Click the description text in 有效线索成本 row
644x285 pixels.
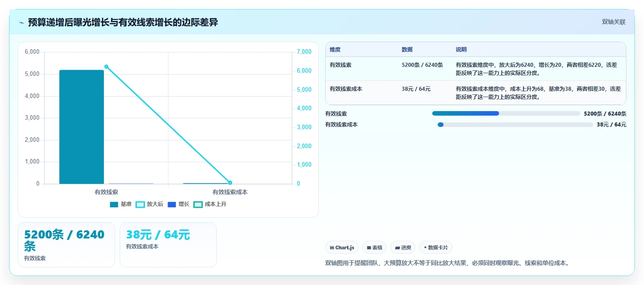pyautogui.click(x=538, y=93)
